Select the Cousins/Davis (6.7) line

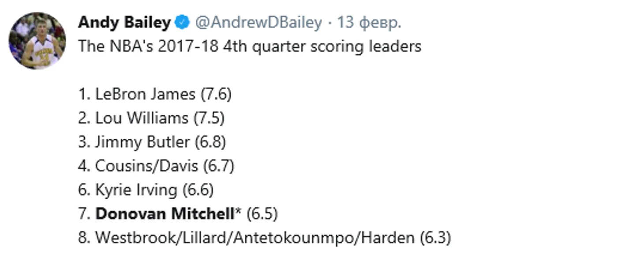pyautogui.click(x=156, y=166)
